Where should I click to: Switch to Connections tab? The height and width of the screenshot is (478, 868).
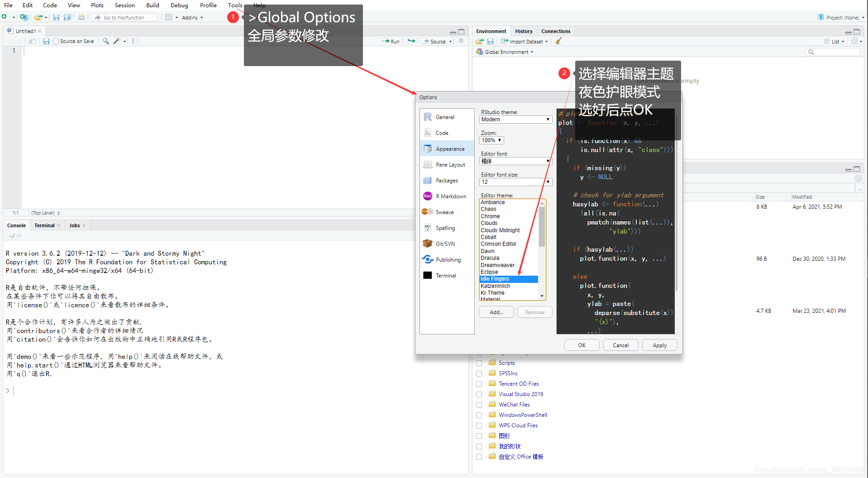coord(556,31)
